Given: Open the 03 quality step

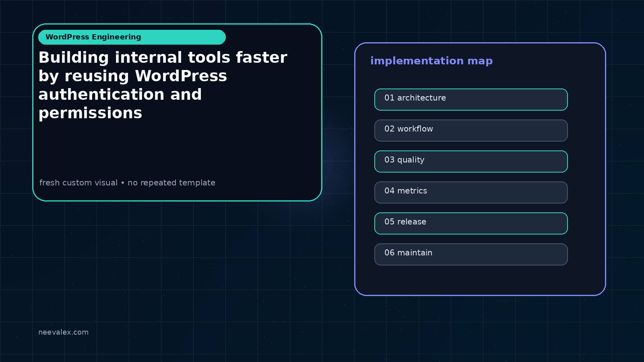Looking at the screenshot, I should click(x=471, y=161).
